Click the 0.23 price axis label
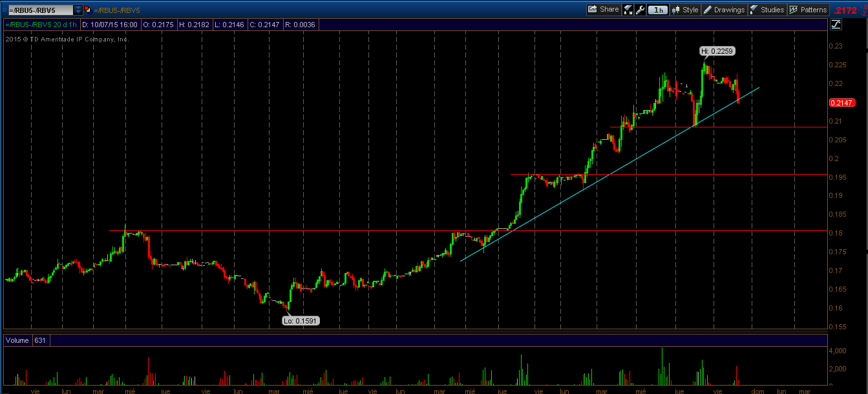Screen dimensions: 868x394 tap(836, 46)
